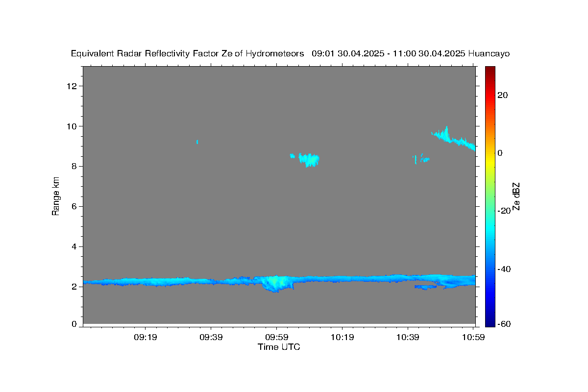Click the 09:59 time tick label
The image size is (588, 392).
(x=276, y=337)
